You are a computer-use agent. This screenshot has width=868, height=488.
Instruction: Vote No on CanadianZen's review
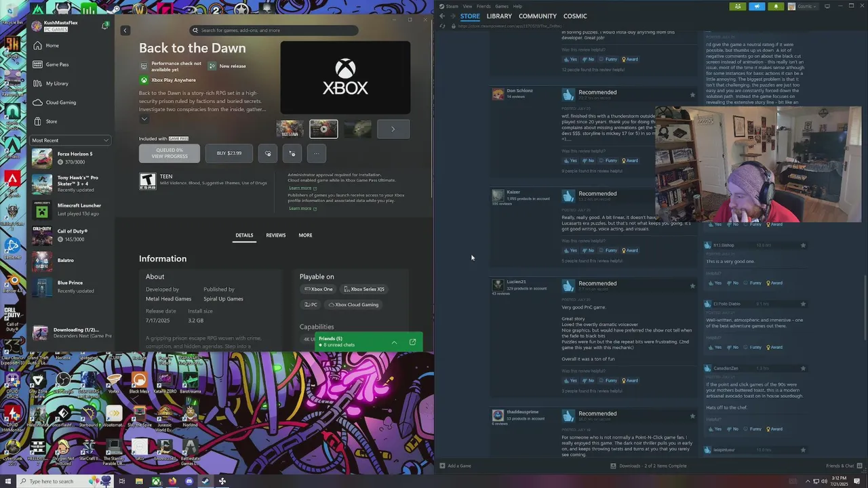pyautogui.click(x=732, y=428)
